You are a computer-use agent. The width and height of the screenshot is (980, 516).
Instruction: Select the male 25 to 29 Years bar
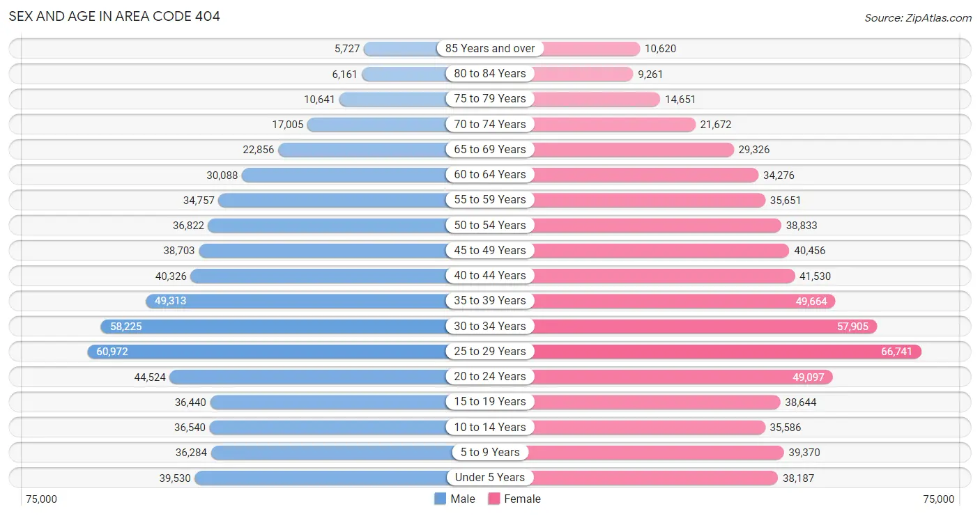pos(267,352)
